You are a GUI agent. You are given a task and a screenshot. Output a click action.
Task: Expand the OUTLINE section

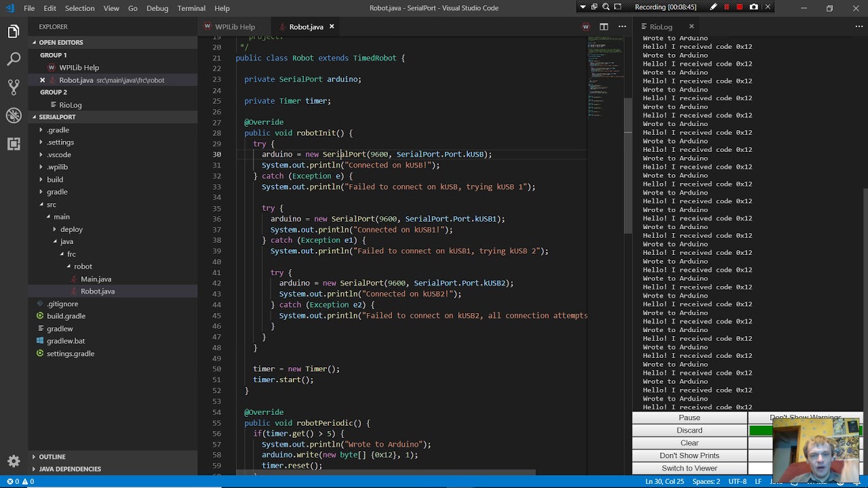(52, 457)
